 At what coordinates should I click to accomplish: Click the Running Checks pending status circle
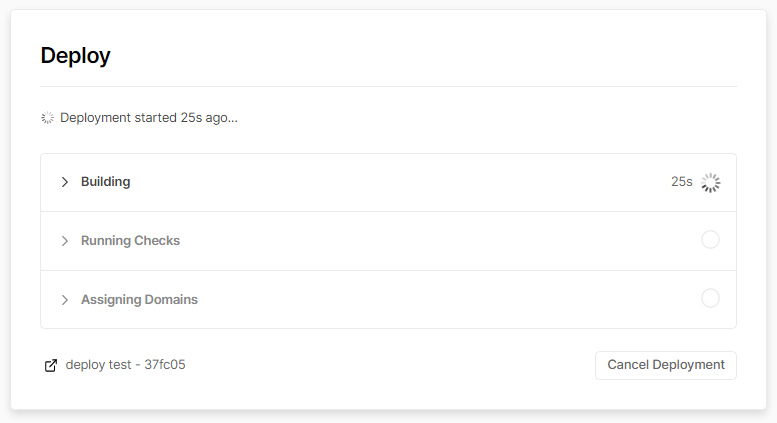710,240
